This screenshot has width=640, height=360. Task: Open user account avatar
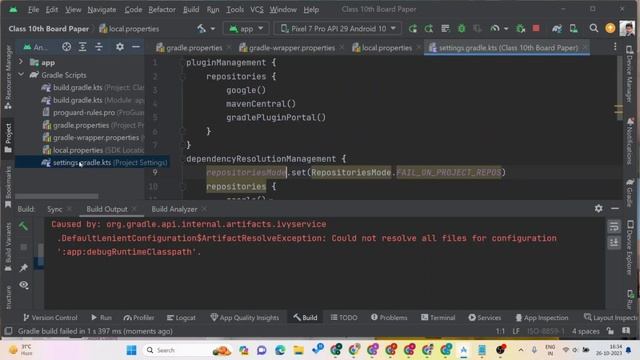coord(627,29)
